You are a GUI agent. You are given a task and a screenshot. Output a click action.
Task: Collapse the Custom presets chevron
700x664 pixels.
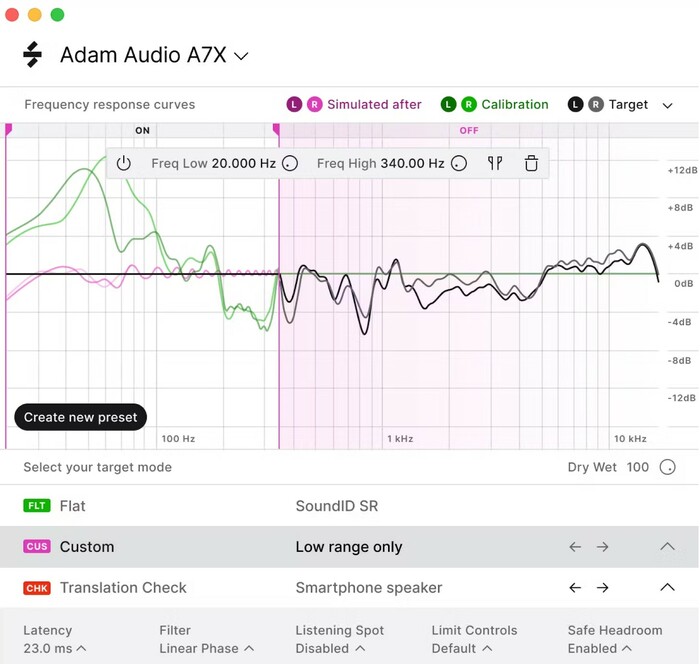point(667,546)
